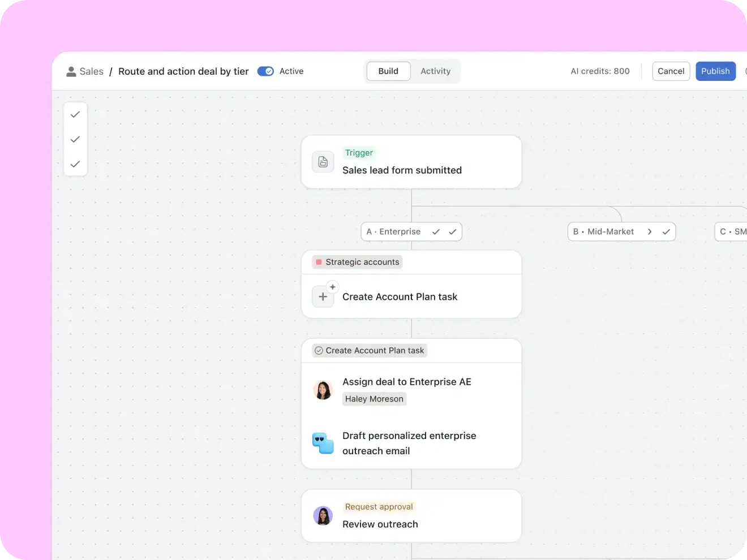Open the Sales lead form submitted trigger

pos(402,170)
